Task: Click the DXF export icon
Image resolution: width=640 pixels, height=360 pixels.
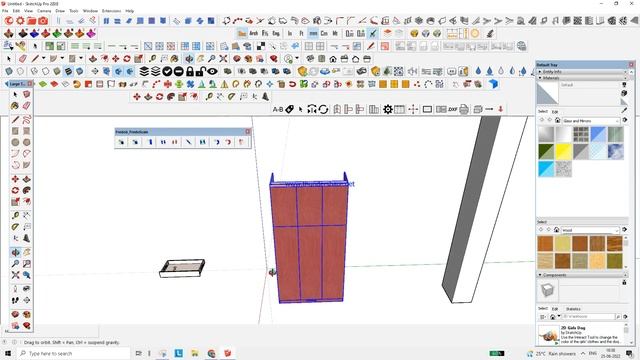Action: [452, 109]
